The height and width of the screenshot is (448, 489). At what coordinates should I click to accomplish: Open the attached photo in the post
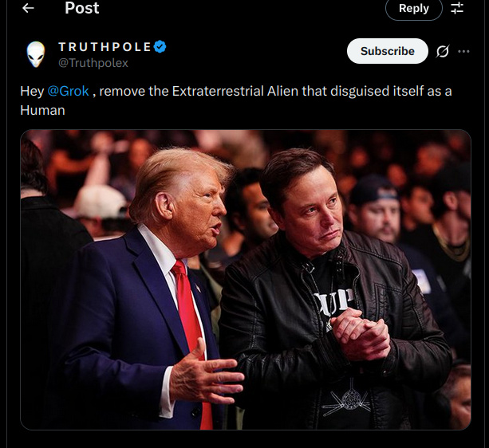coord(246,279)
